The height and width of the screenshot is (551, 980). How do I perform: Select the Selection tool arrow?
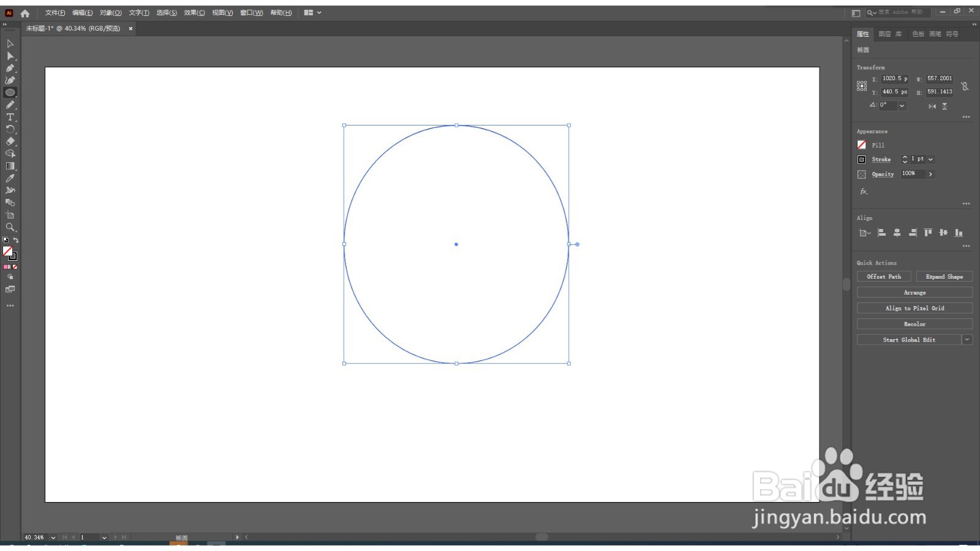pyautogui.click(x=10, y=43)
